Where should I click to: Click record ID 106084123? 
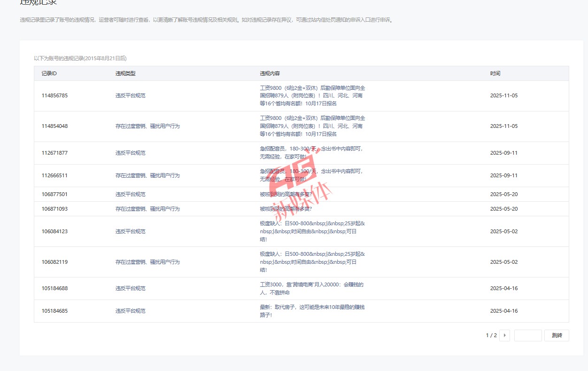[54, 231]
